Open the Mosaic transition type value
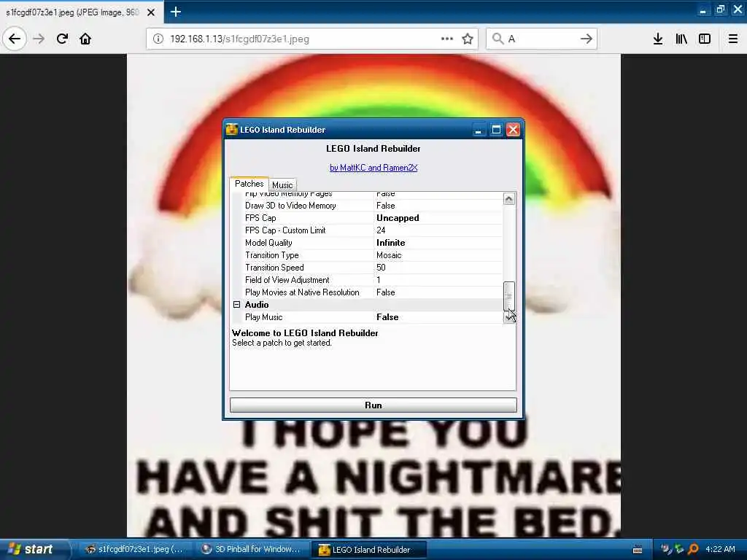The height and width of the screenshot is (560, 747). click(x=389, y=255)
